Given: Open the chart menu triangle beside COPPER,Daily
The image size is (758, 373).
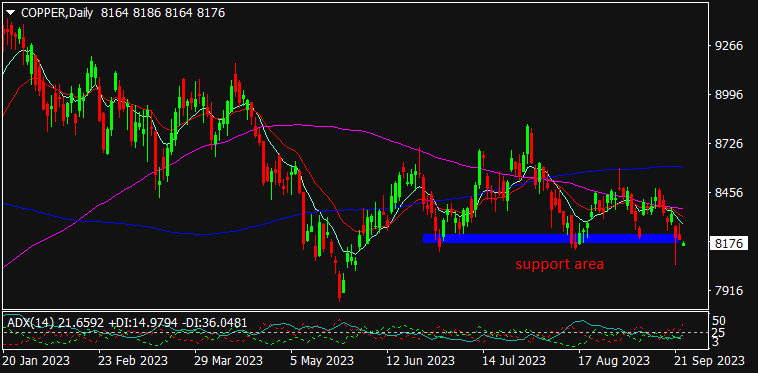Looking at the screenshot, I should click(x=12, y=13).
